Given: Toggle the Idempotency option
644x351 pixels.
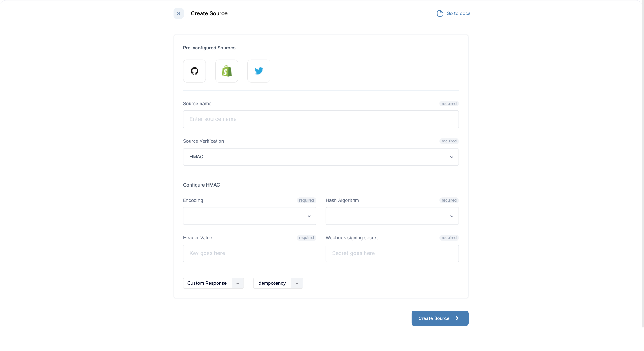Looking at the screenshot, I should pyautogui.click(x=271, y=283).
